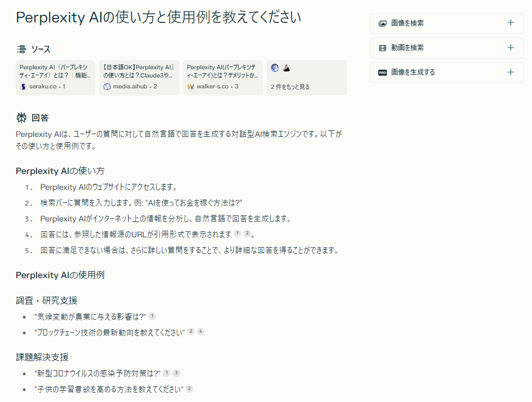
Task: Expand image search with its plus icon
Action: pyautogui.click(x=510, y=23)
